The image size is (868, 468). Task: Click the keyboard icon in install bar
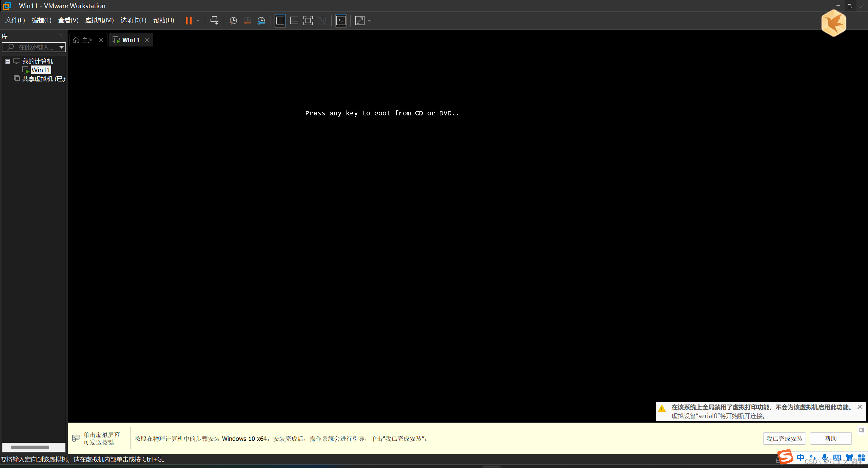[x=76, y=438]
